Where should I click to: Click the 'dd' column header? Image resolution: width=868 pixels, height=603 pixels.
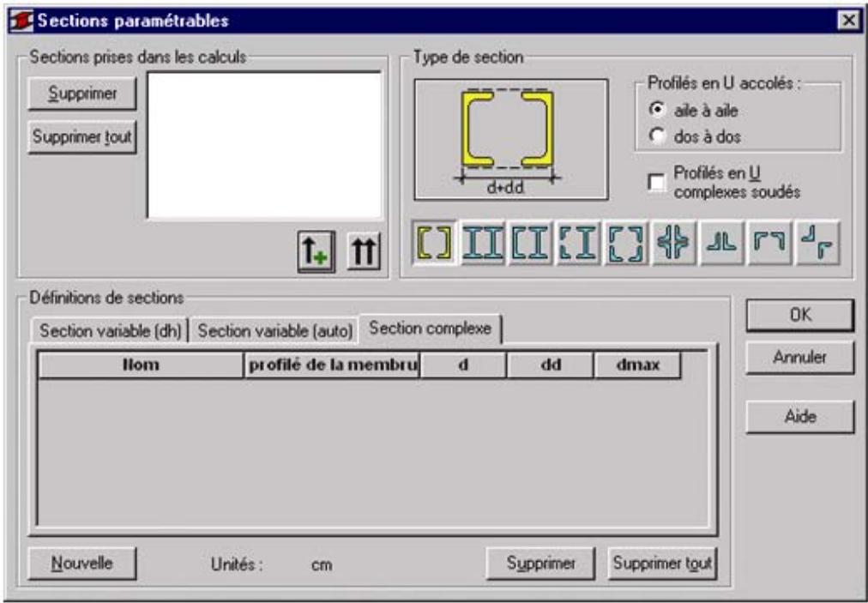[551, 365]
